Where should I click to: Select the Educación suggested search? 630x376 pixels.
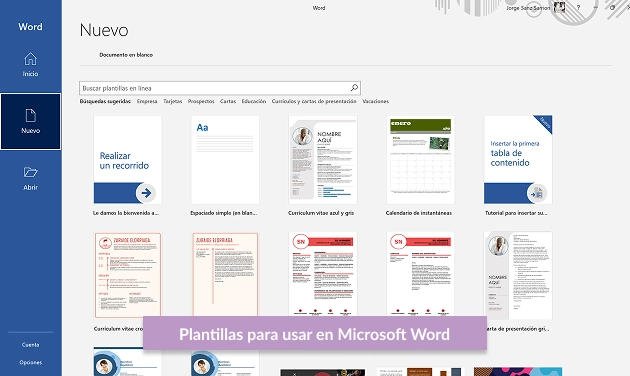click(254, 101)
